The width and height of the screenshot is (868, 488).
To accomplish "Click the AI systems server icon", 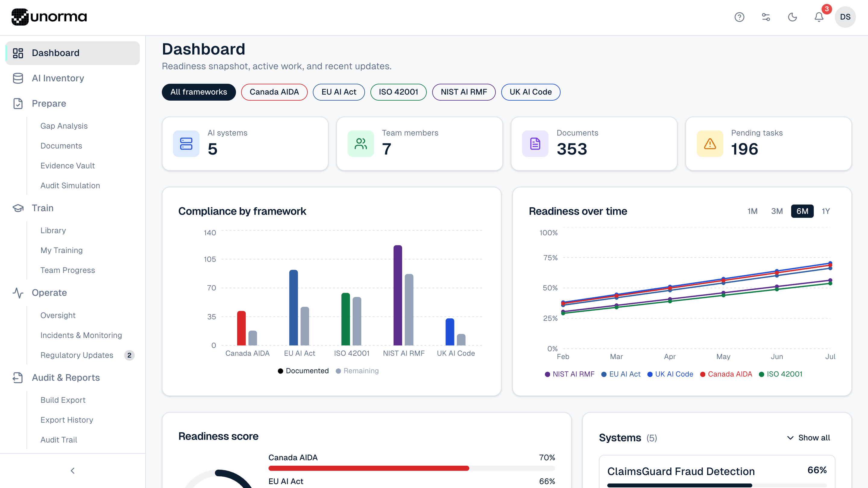I will [186, 144].
